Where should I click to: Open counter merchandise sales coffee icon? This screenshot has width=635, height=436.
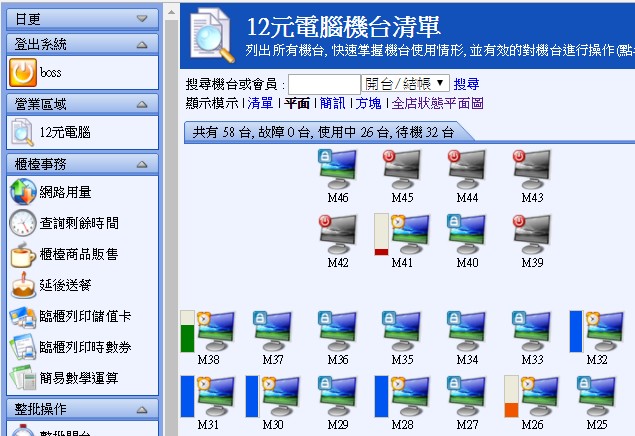22,254
